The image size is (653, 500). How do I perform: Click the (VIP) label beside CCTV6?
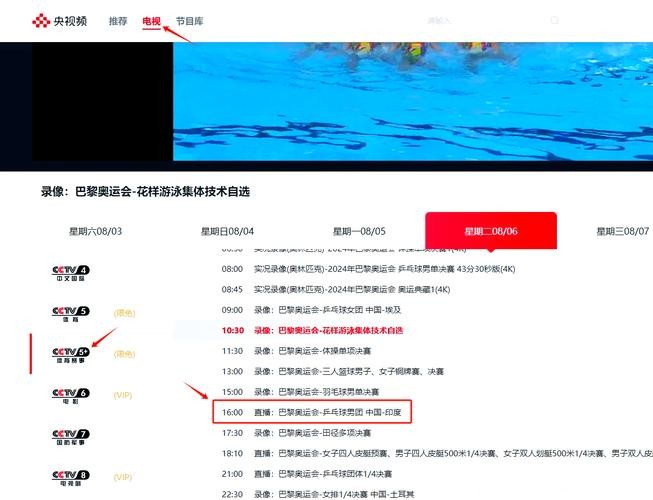pyautogui.click(x=123, y=395)
